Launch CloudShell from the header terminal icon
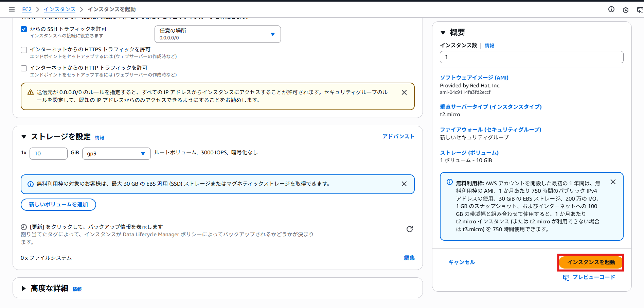Image resolution: width=644 pixels, height=308 pixels. (640, 10)
